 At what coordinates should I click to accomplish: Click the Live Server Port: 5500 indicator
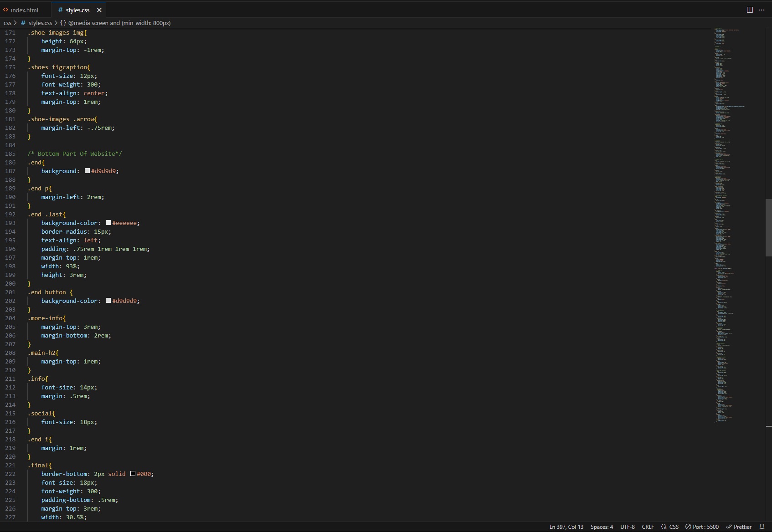[702, 527]
